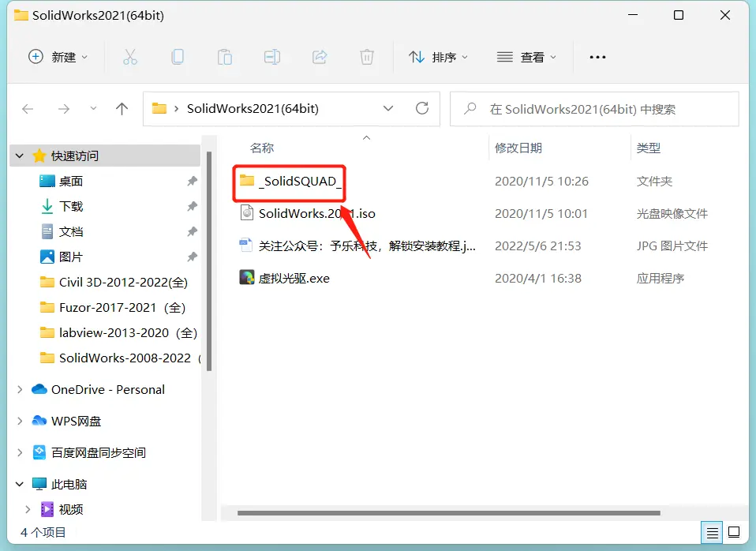
Task: Select the 虚拟光驱.exe application
Action: pos(284,278)
